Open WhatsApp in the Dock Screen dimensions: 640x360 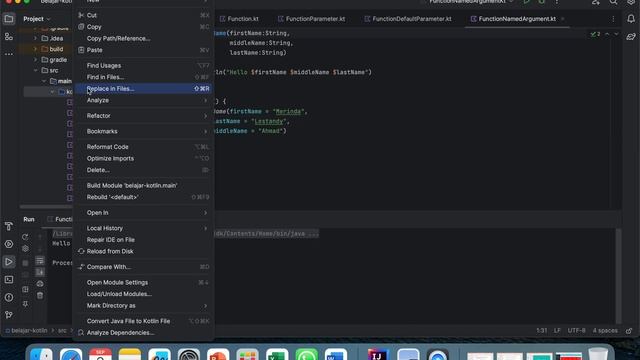pyautogui.click(x=307, y=354)
